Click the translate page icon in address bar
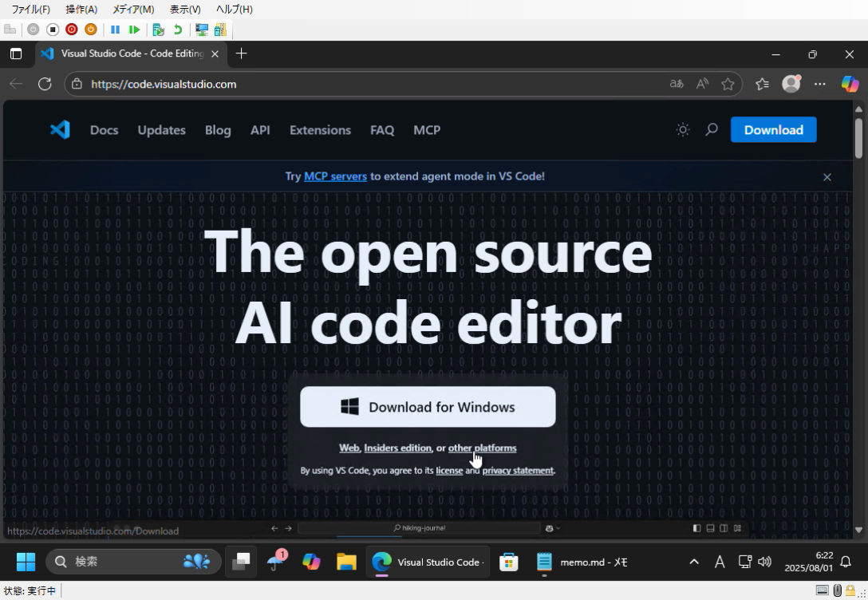 point(677,84)
